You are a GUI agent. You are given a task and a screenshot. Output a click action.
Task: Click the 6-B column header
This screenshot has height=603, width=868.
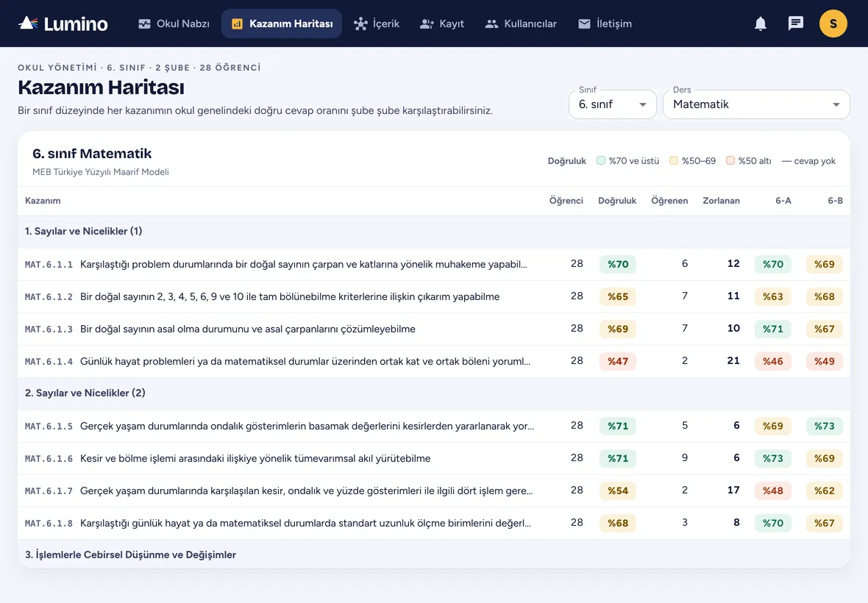[x=836, y=201]
